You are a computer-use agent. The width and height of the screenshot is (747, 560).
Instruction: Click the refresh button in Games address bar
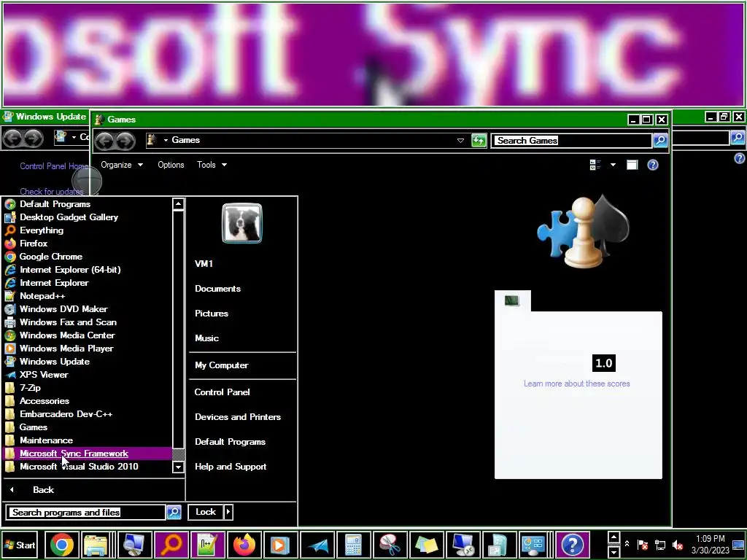[479, 140]
